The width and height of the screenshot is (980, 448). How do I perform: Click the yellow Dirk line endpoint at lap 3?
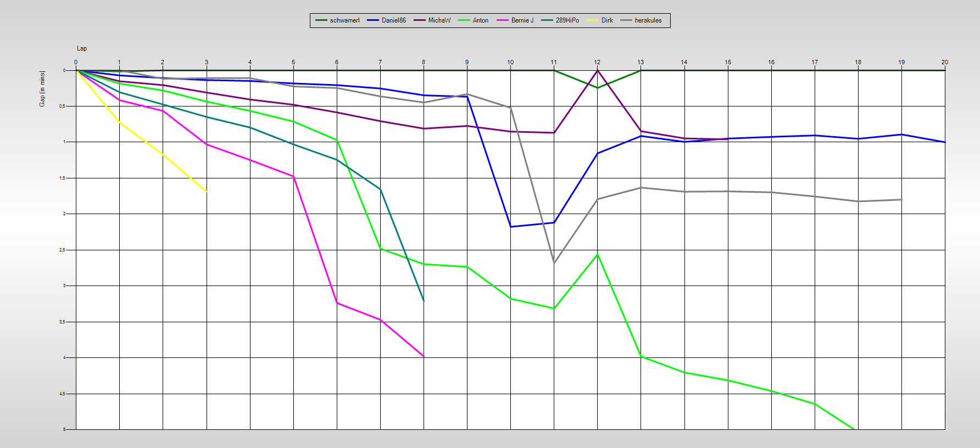tap(207, 192)
